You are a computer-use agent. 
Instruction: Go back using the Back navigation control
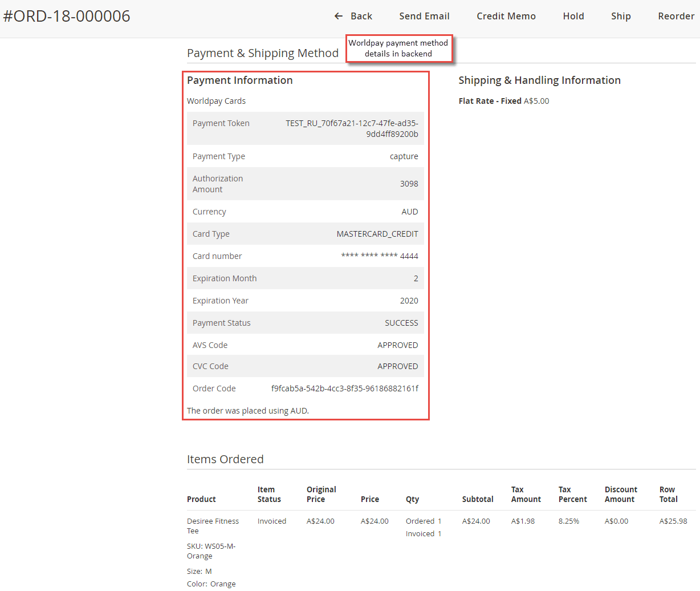pyautogui.click(x=355, y=16)
